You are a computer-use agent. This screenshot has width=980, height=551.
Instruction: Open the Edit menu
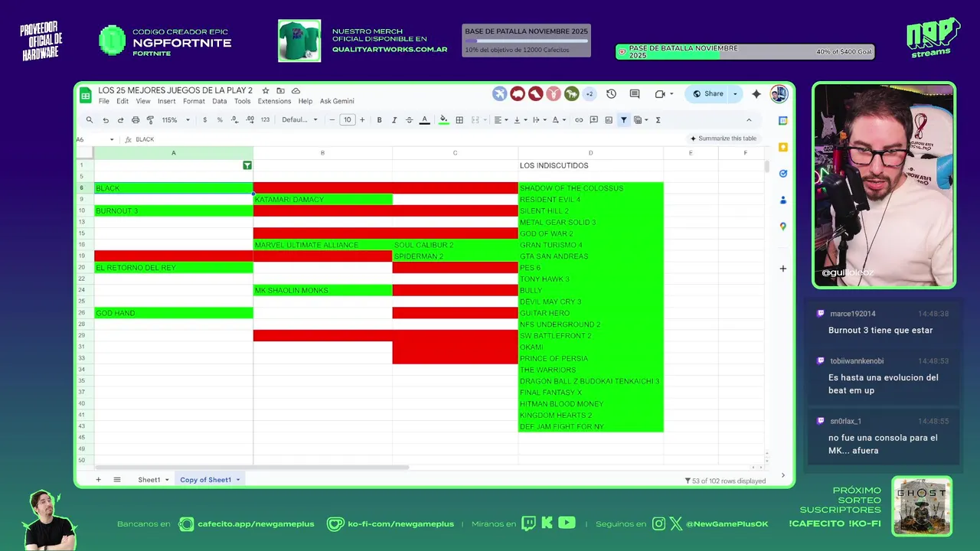tap(122, 101)
